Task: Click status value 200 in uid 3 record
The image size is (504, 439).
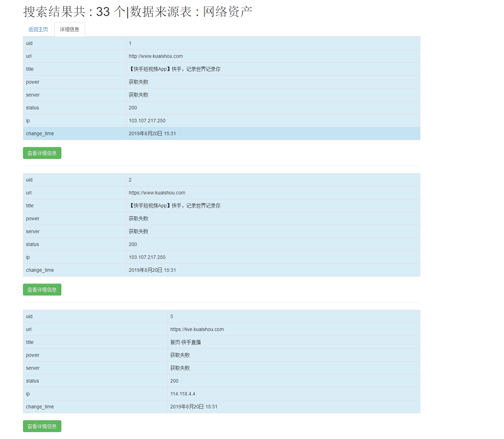Action: 174,381
